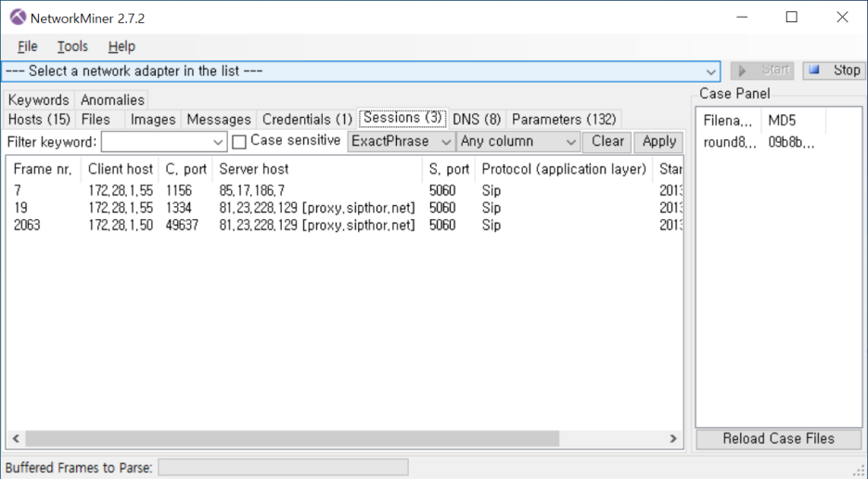
Task: Close the NetworkMiner window
Action: pyautogui.click(x=842, y=18)
